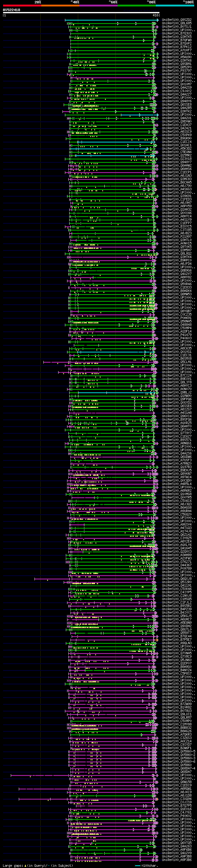Click the UniRef100_Q9SBM1 label

(177, 64)
